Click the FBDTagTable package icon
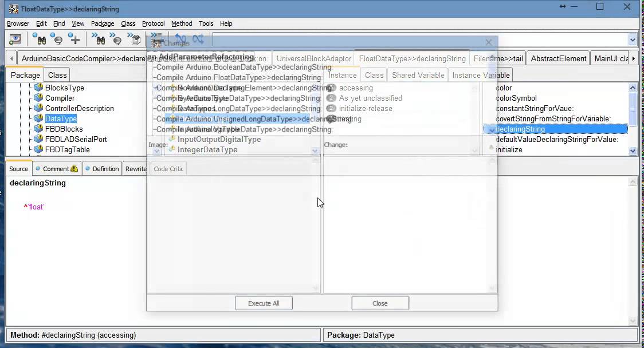The width and height of the screenshot is (644, 348). tap(38, 149)
